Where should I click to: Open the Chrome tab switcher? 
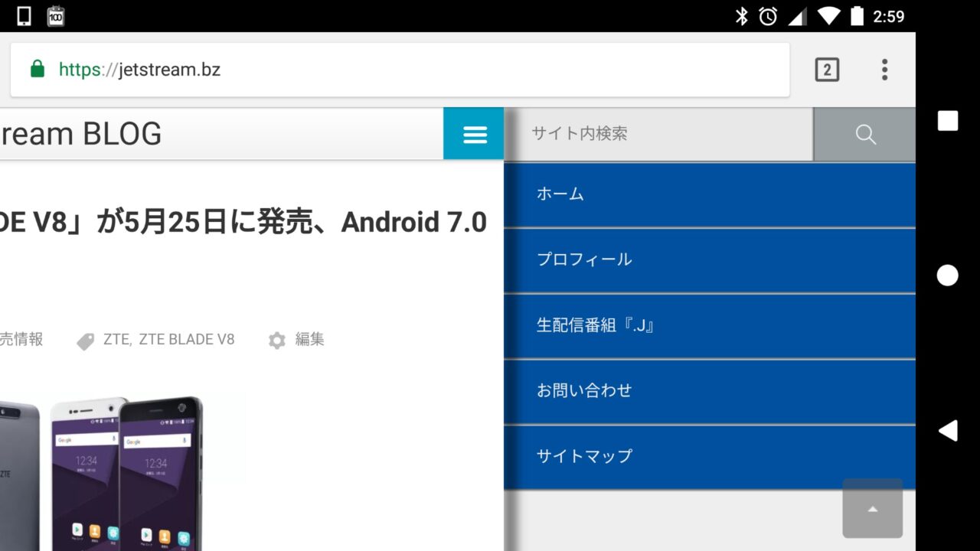pyautogui.click(x=826, y=70)
